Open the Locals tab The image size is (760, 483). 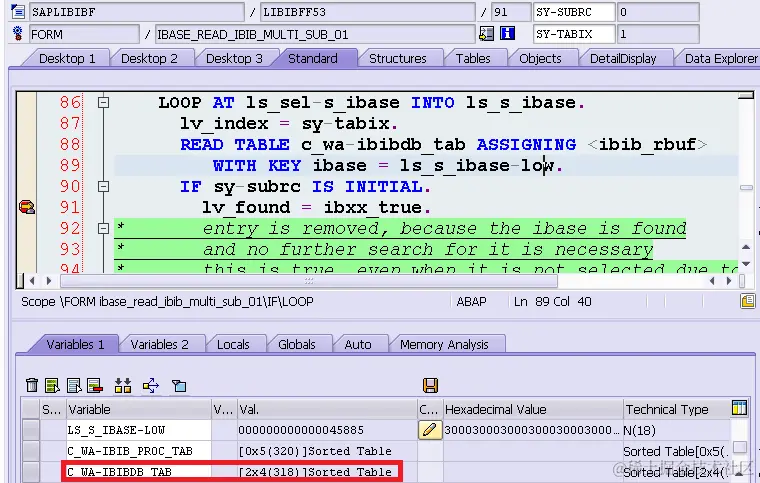233,344
